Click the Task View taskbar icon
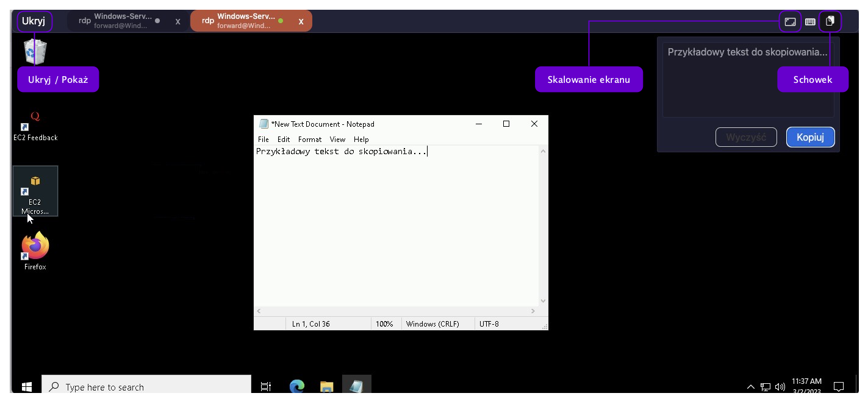This screenshot has width=868, height=407. point(266,386)
